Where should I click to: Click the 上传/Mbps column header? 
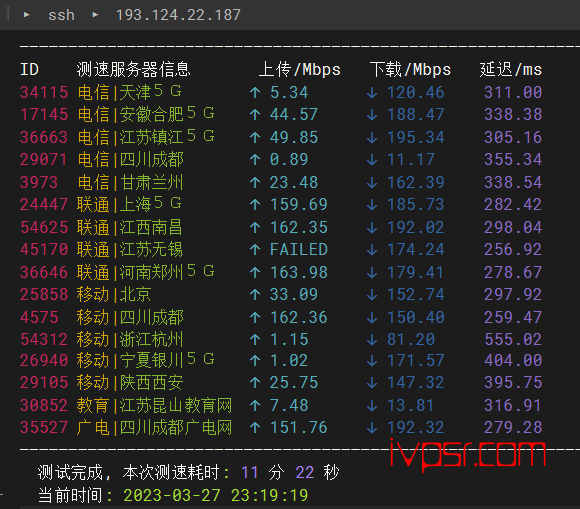tap(300, 70)
